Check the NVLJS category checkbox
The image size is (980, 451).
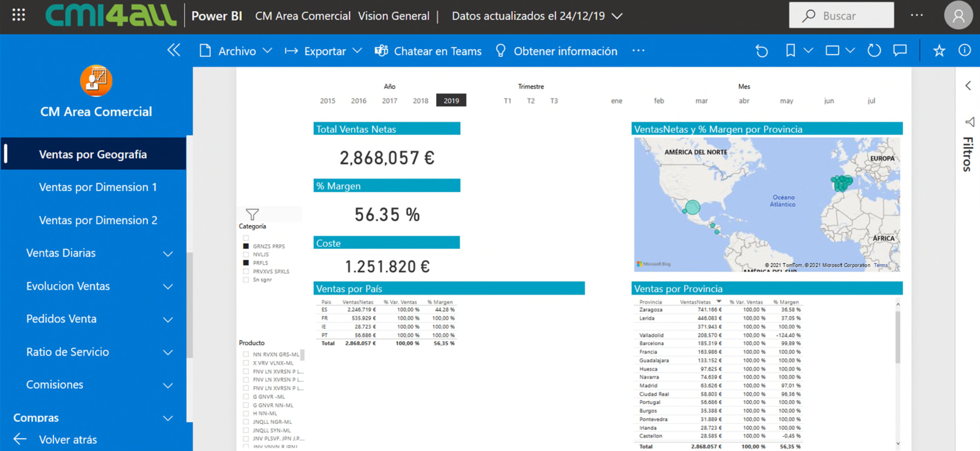coord(246,254)
